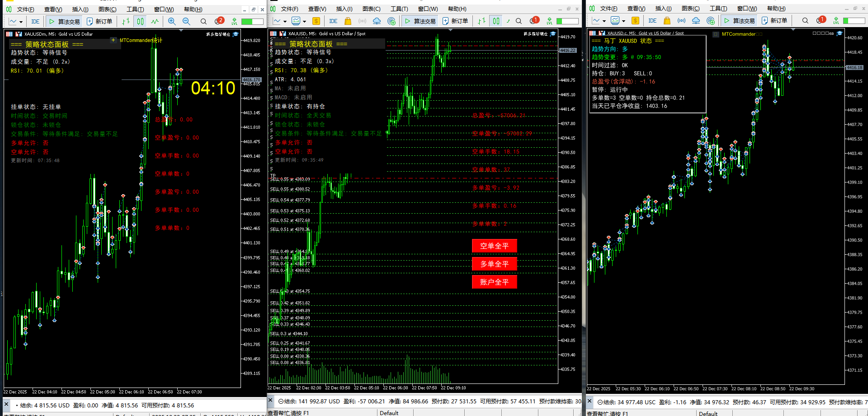Toggle the square box beside MTCommander in right chart
This screenshot has height=416, width=868.
click(716, 34)
